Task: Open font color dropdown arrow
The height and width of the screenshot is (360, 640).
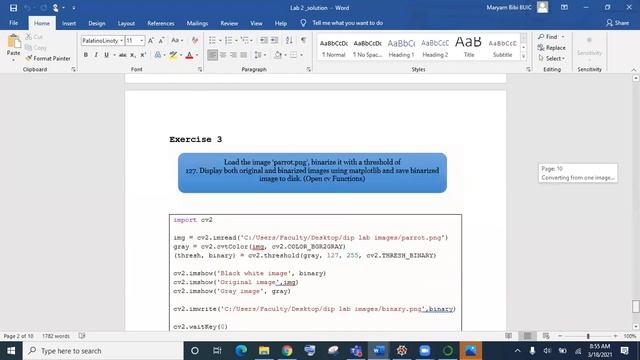Action: click(x=197, y=55)
